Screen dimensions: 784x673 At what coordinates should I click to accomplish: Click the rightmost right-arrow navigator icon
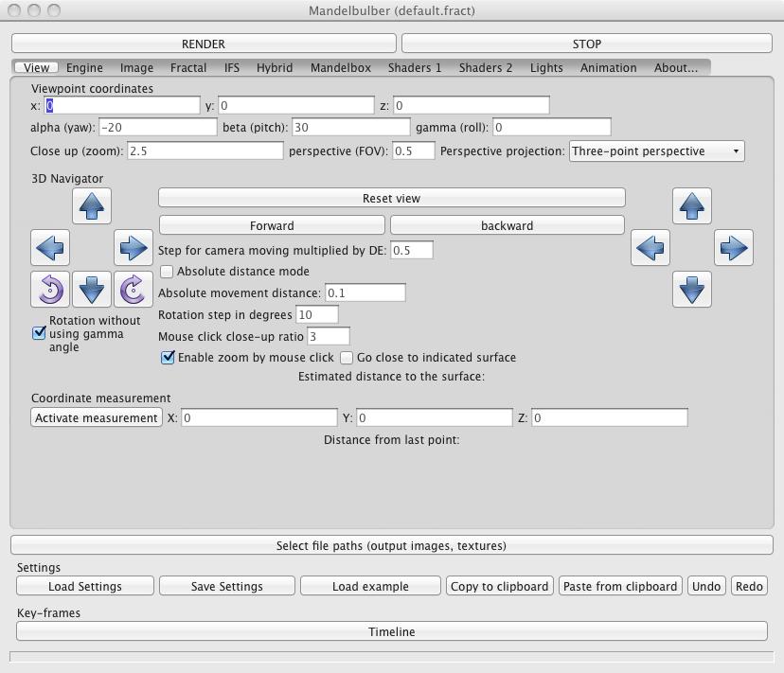(733, 247)
